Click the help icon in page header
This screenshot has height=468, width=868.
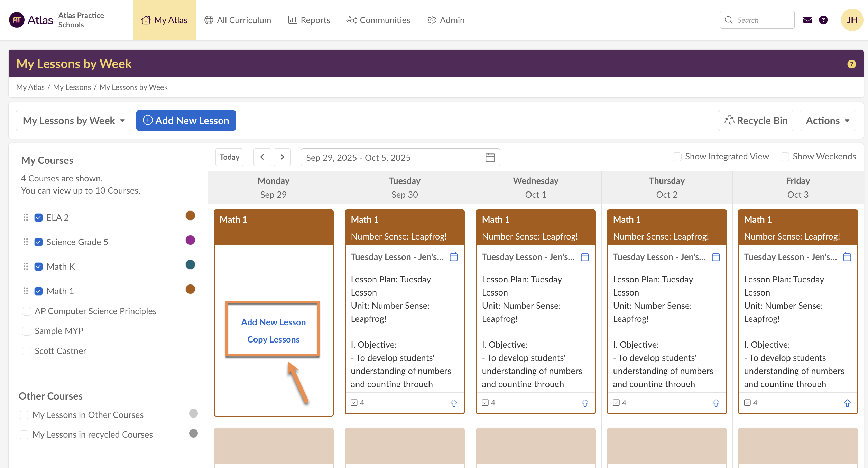pos(851,64)
